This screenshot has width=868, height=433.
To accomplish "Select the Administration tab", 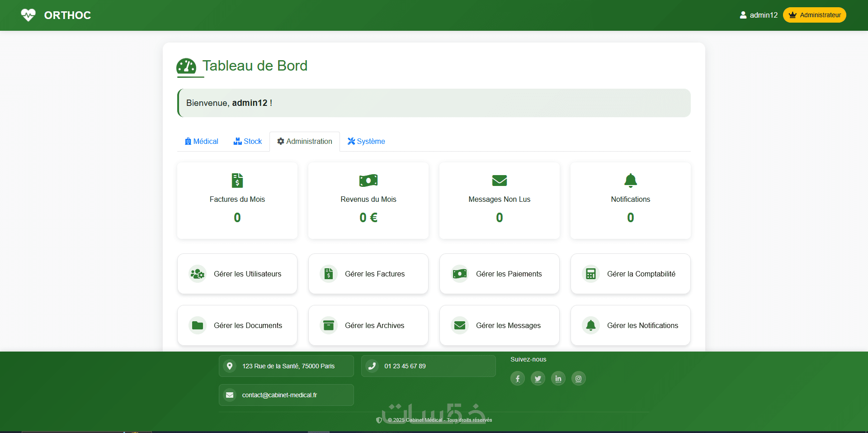I will click(305, 141).
